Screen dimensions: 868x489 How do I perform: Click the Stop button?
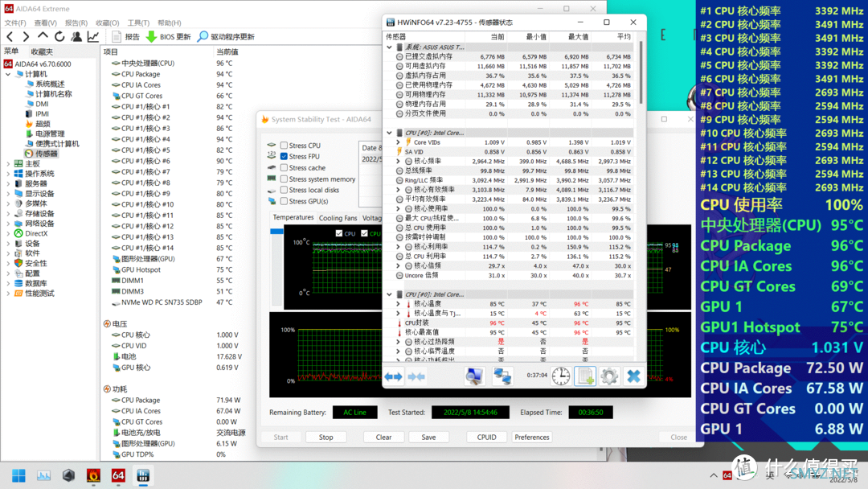pyautogui.click(x=326, y=438)
